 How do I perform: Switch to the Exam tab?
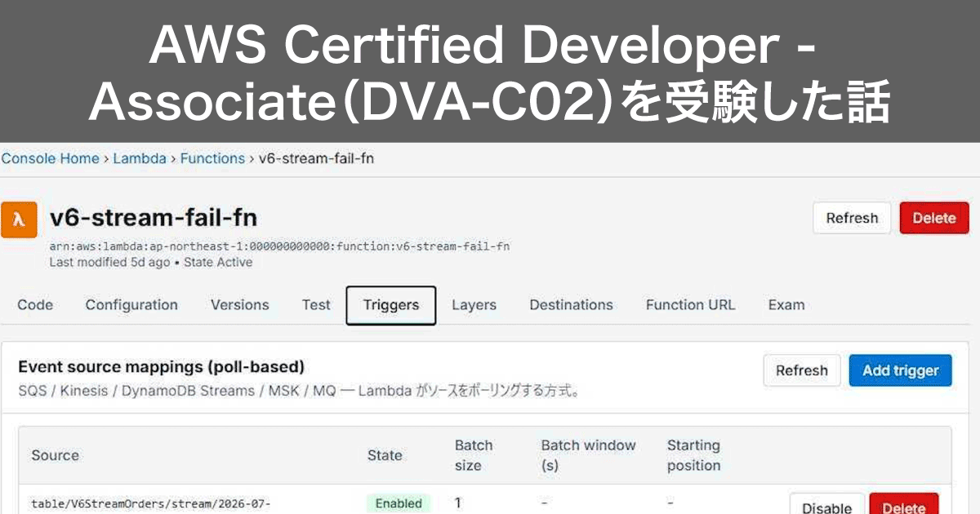786,305
